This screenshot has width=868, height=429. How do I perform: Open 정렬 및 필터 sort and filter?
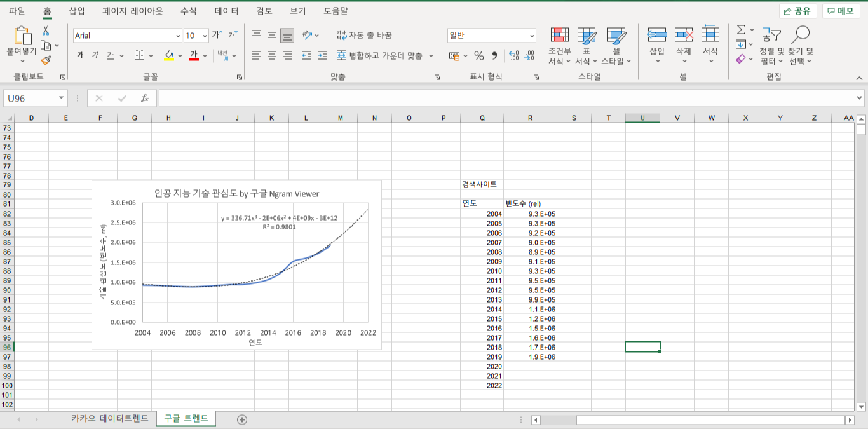[772, 46]
